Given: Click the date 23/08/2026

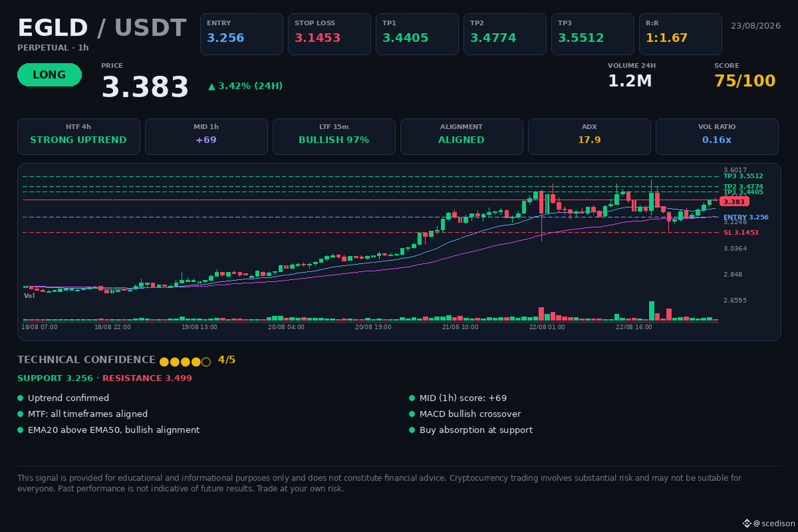Looking at the screenshot, I should click(x=755, y=26).
